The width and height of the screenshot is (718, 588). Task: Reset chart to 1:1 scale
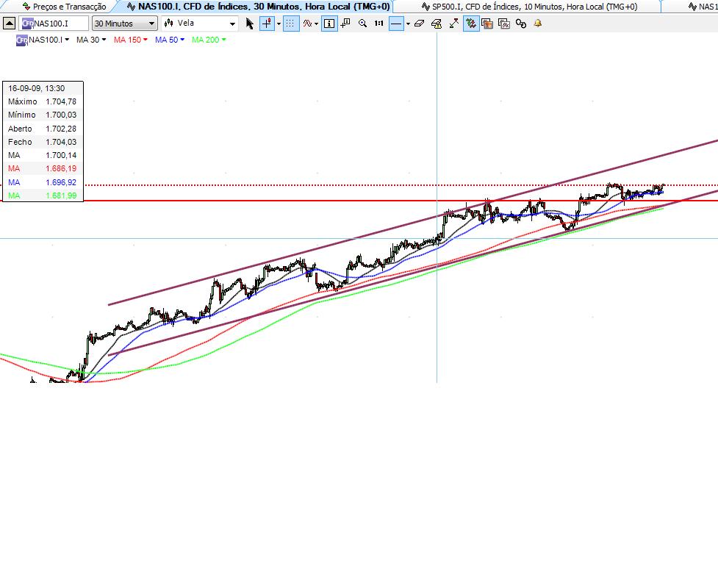click(x=379, y=24)
